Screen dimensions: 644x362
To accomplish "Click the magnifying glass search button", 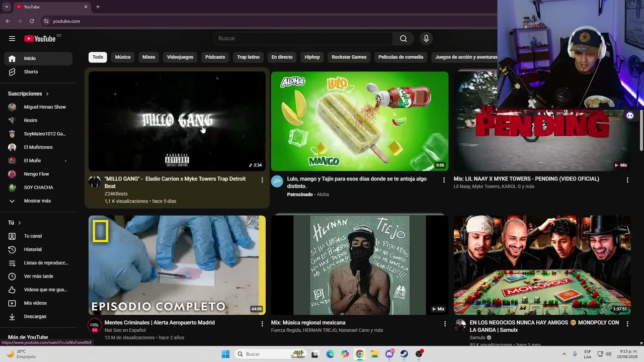I will [404, 39].
